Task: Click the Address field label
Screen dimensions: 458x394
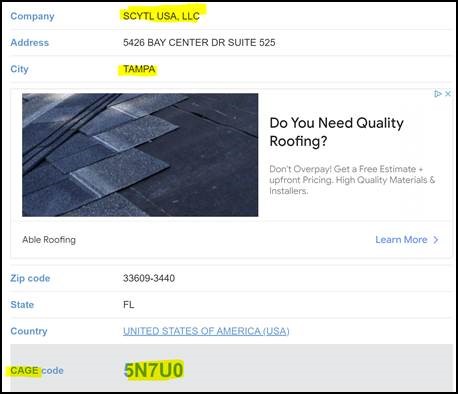Action: click(30, 43)
